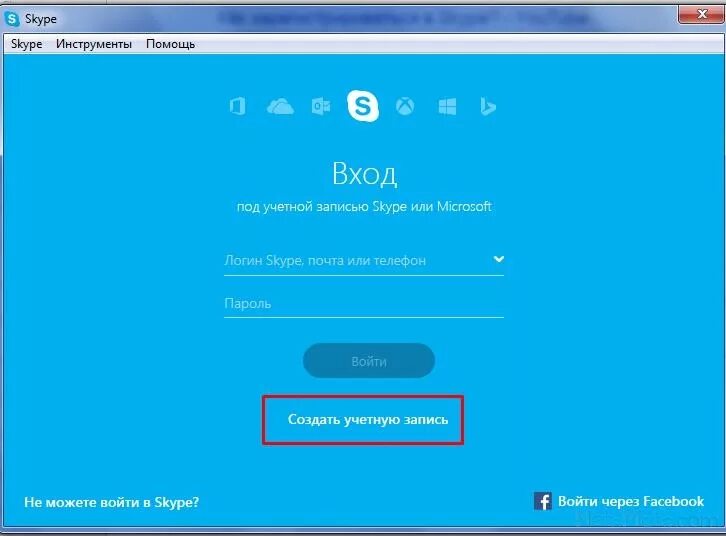Choose Войти через Facebook

pos(631,501)
